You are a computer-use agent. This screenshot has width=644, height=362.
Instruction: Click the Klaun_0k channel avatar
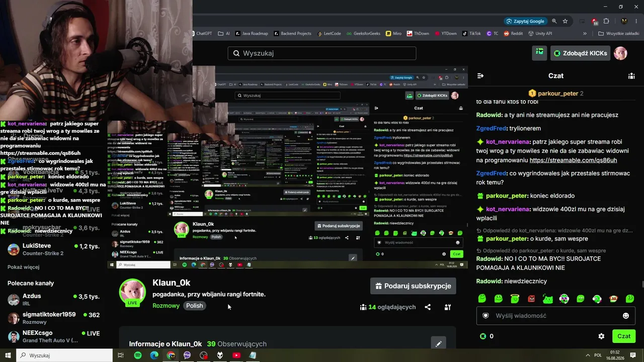[x=132, y=293]
